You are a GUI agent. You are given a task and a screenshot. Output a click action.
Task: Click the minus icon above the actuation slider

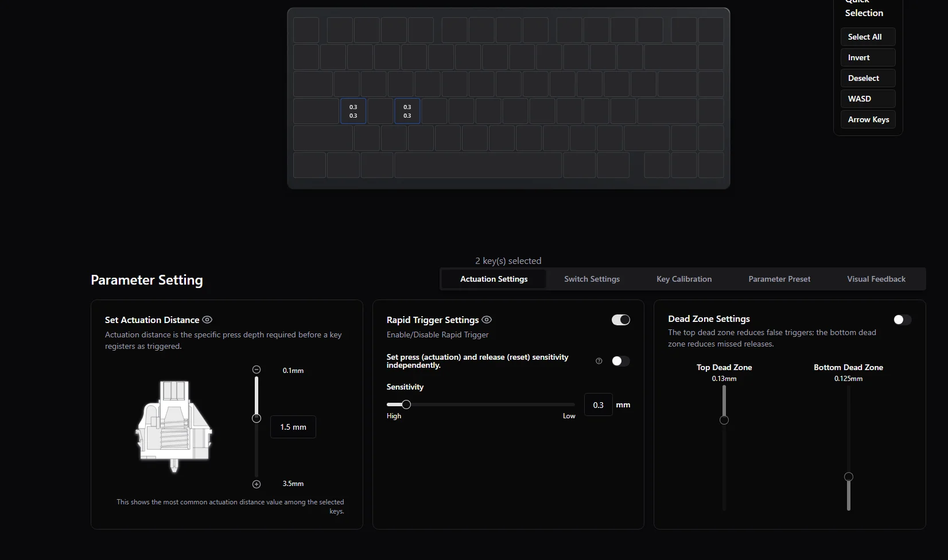pyautogui.click(x=257, y=370)
